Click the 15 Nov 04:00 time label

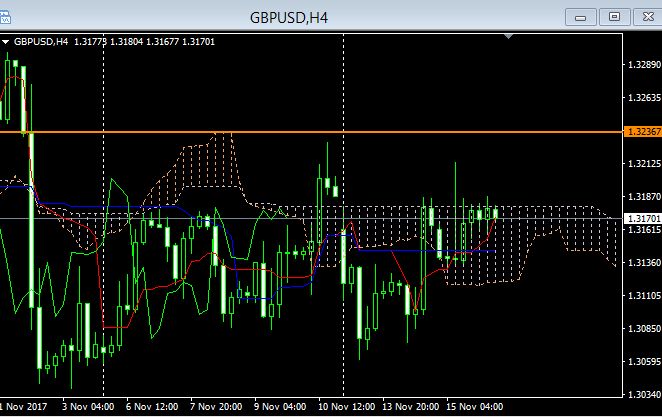[475, 407]
